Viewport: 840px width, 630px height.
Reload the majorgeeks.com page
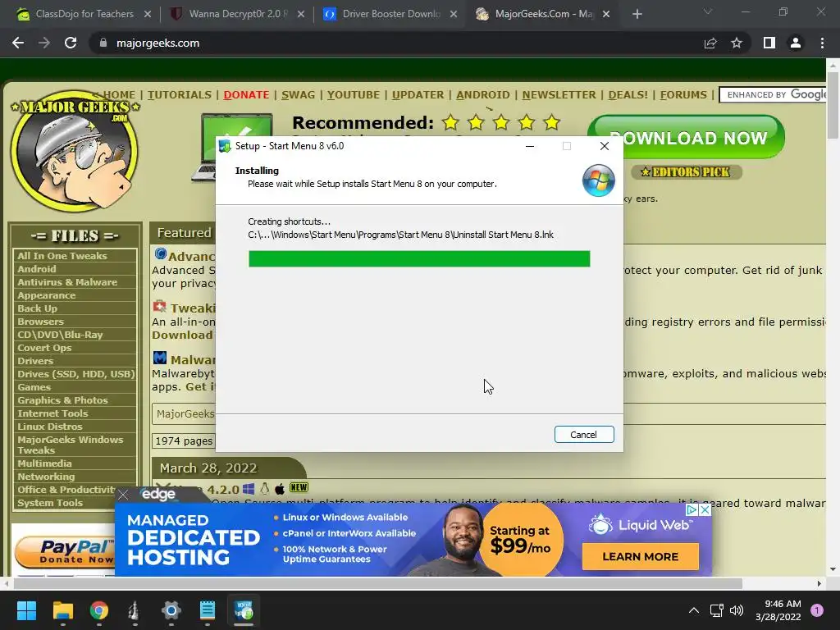coord(71,43)
